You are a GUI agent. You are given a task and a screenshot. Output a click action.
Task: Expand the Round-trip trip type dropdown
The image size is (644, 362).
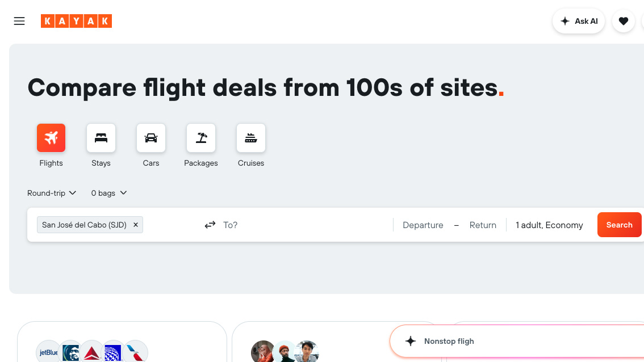[52, 193]
